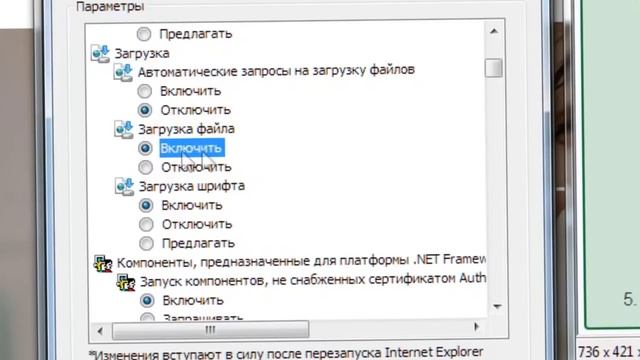Click the Загрузка шрифта setting icon

[124, 187]
